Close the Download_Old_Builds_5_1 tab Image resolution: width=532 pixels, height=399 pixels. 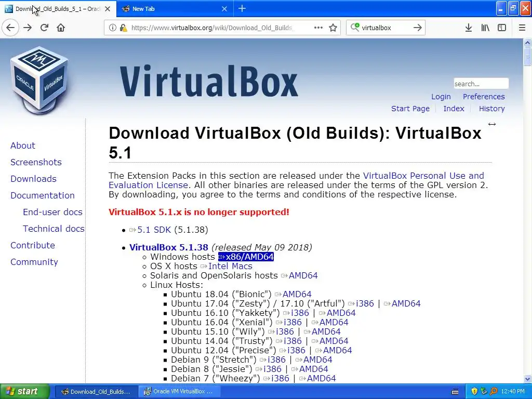pos(108,9)
